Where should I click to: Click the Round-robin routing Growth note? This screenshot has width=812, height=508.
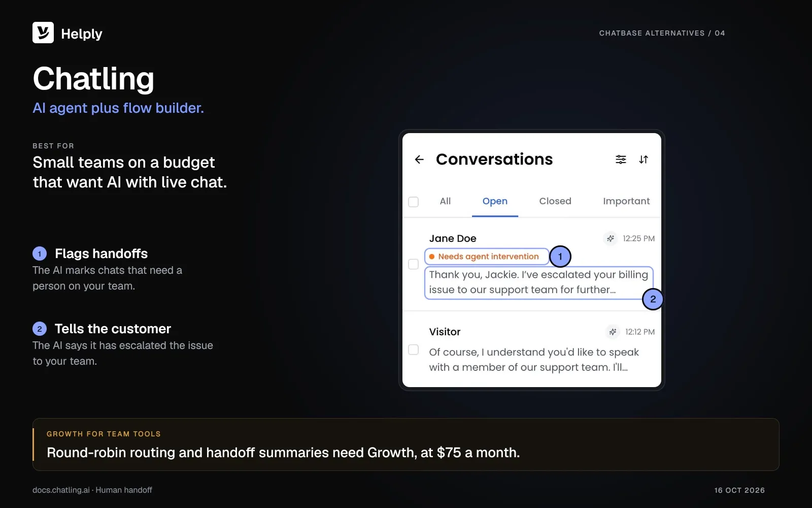283,453
